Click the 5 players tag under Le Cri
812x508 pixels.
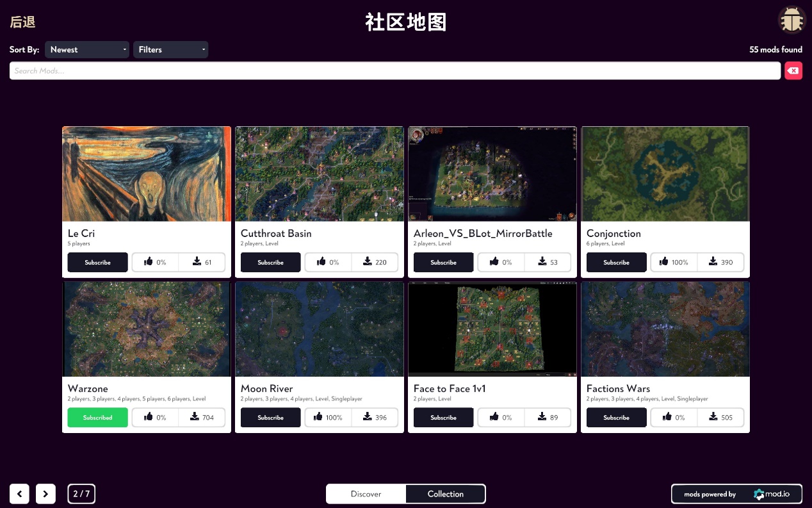click(x=79, y=243)
